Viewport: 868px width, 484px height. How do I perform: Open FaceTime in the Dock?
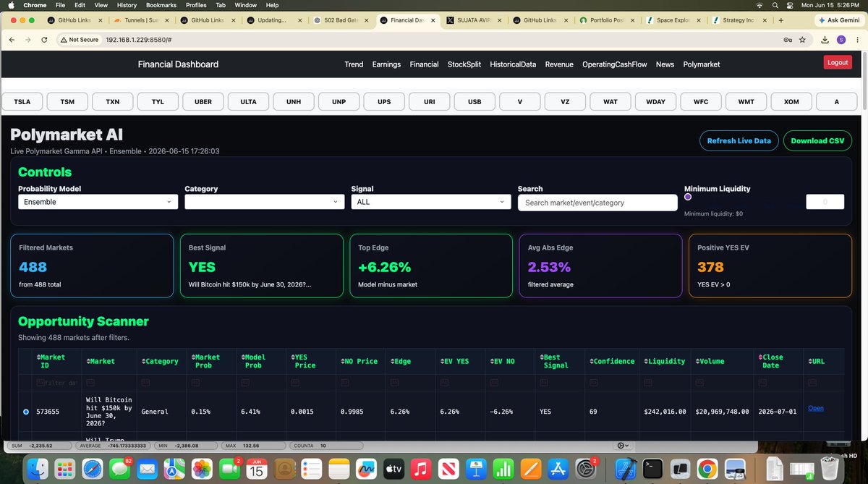click(x=231, y=468)
